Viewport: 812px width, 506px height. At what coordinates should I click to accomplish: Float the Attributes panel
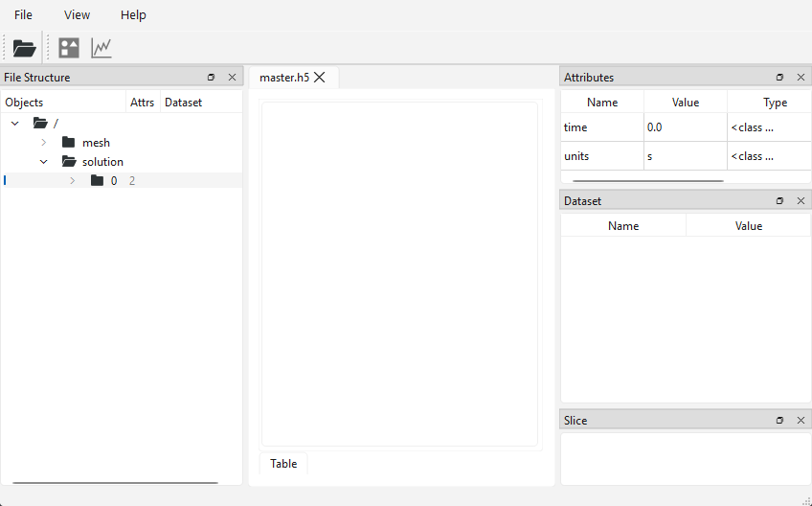click(779, 78)
